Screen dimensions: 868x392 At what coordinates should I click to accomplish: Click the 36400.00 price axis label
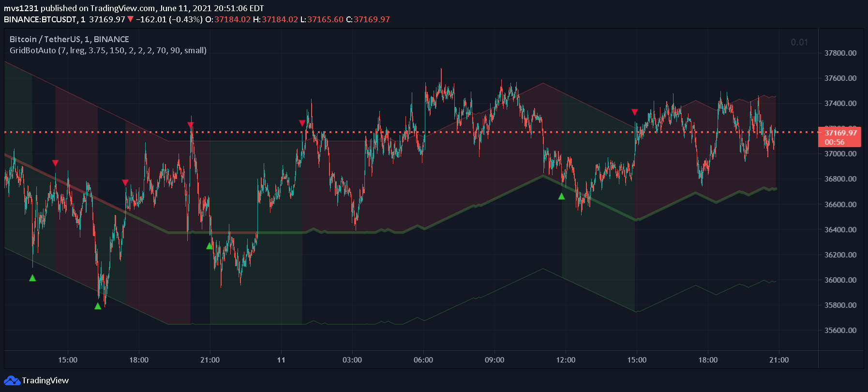840,229
